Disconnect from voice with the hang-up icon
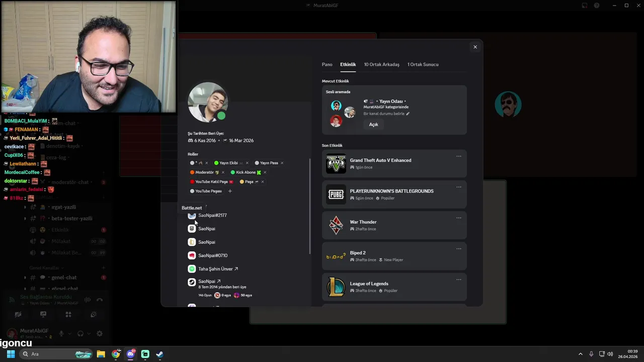 coord(100,300)
